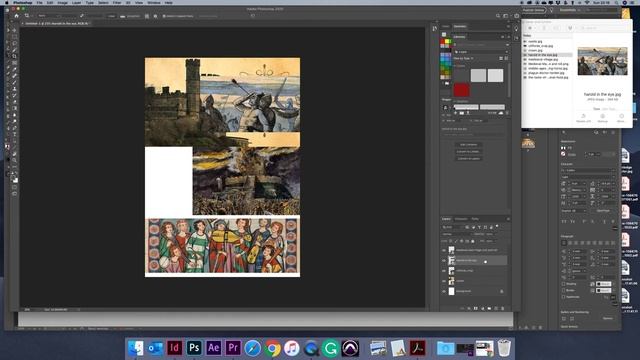Select the Background layer row

point(475,291)
